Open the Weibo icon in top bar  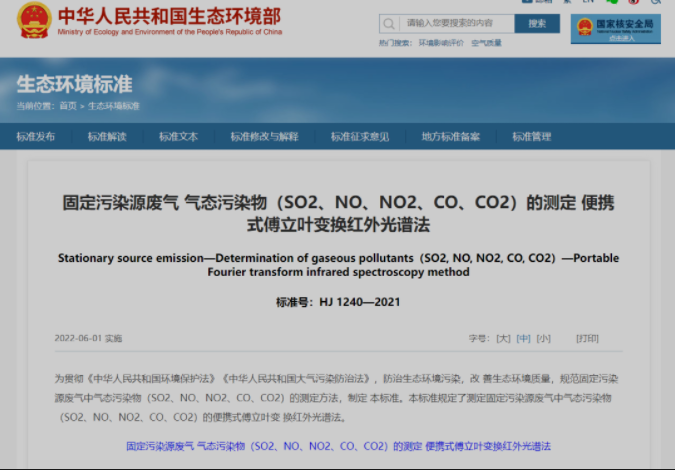tap(633, 4)
